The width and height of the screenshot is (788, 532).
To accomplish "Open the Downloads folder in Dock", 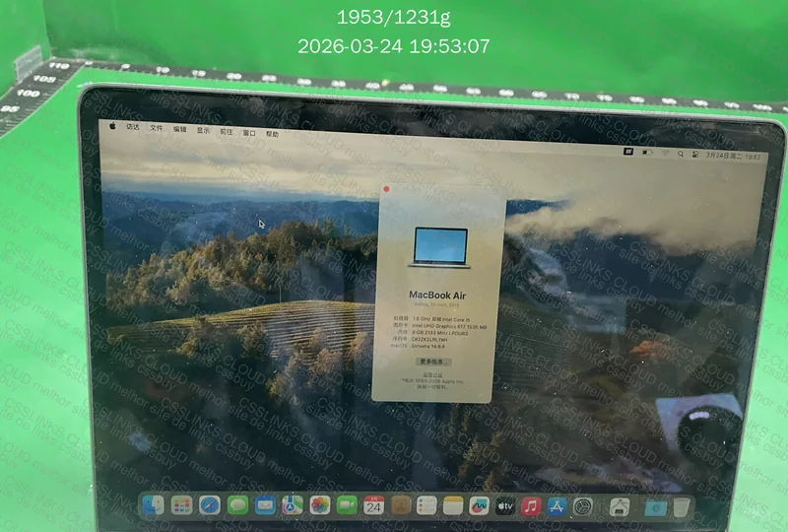I will (656, 507).
